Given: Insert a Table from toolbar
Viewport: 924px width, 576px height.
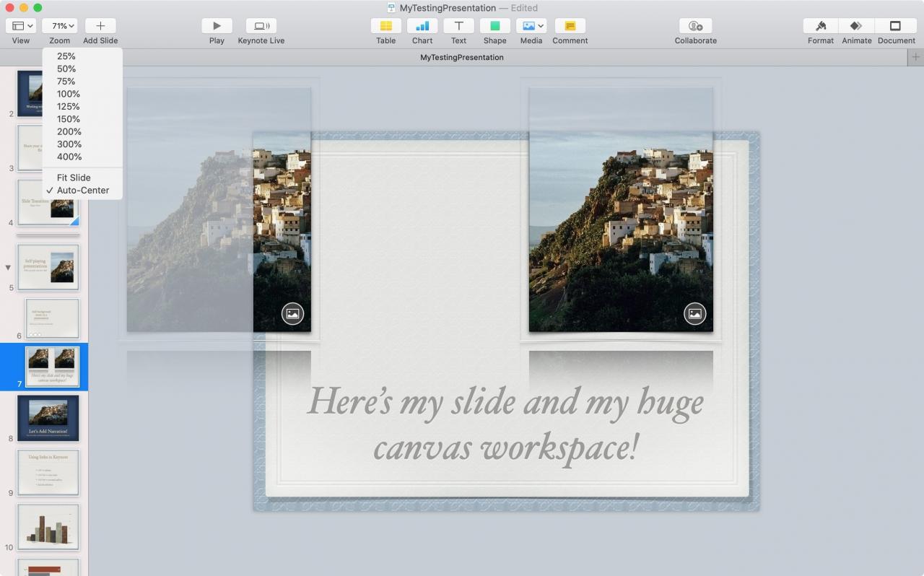Looking at the screenshot, I should [x=385, y=26].
